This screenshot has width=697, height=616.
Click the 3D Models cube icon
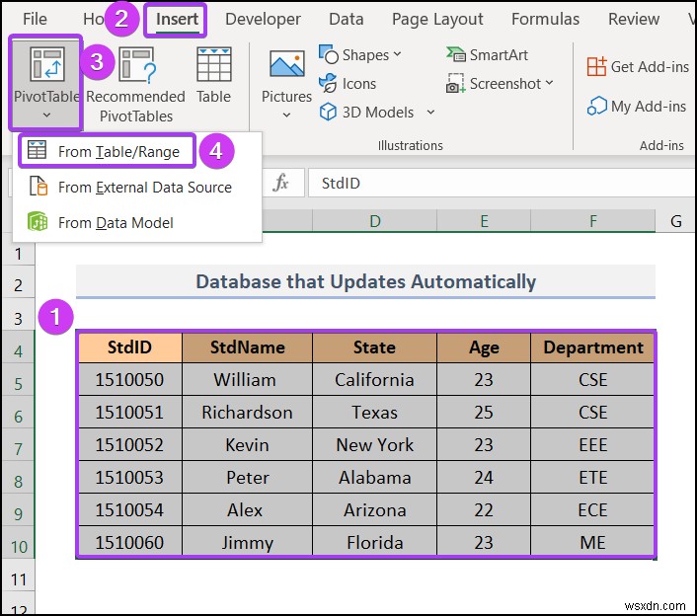(328, 112)
